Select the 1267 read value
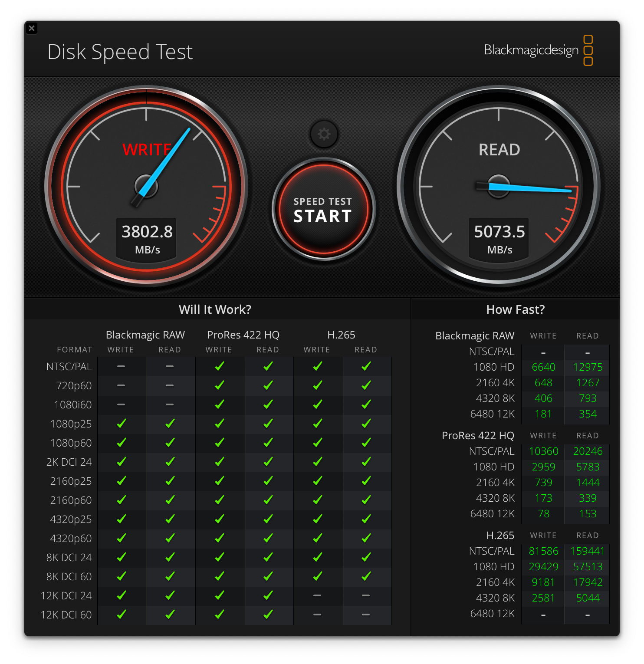This screenshot has width=644, height=664. point(588,383)
